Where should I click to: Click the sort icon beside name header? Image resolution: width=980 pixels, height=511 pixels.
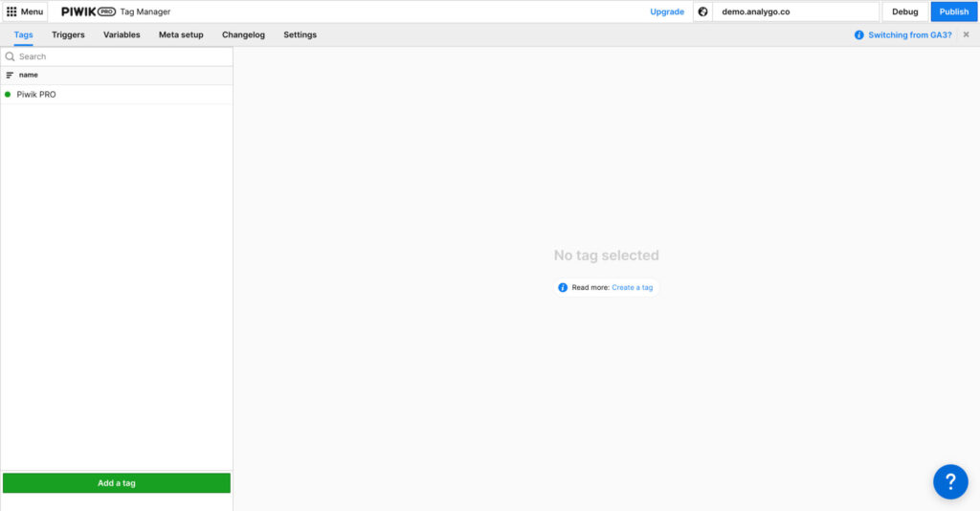[10, 75]
